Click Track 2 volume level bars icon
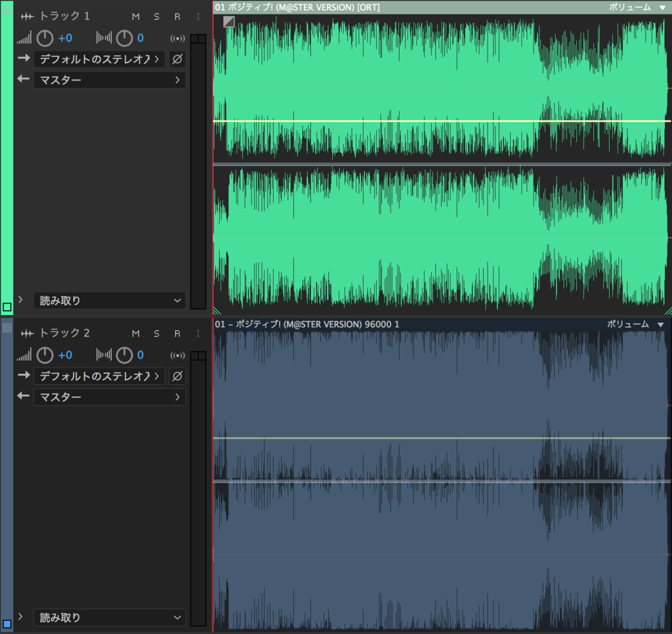Screen dimensions: 672x634 click(x=24, y=354)
